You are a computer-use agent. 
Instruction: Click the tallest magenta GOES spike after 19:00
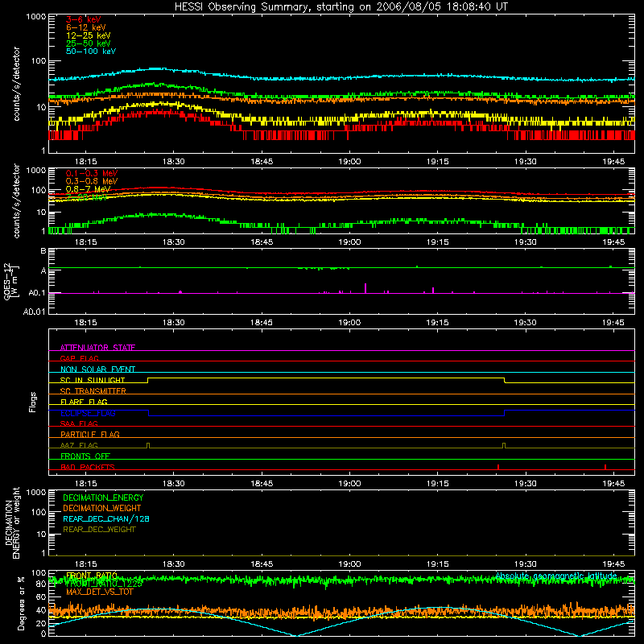[x=365, y=288]
